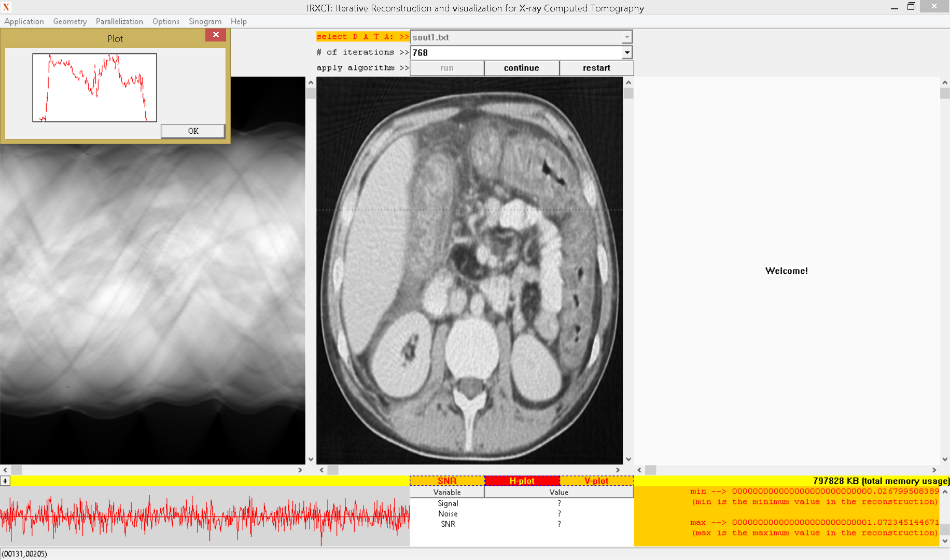Click the reconstructed CT image
Viewport: 950px width, 560px height.
click(x=469, y=271)
